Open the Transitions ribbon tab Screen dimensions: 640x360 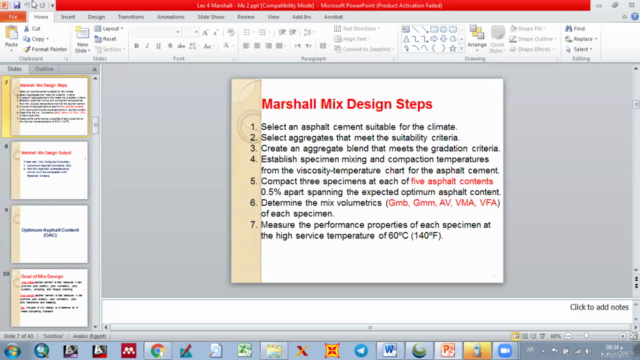point(131,17)
